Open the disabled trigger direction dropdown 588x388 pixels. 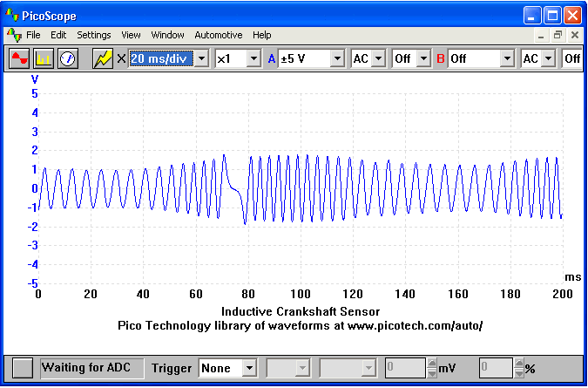(x=369, y=368)
